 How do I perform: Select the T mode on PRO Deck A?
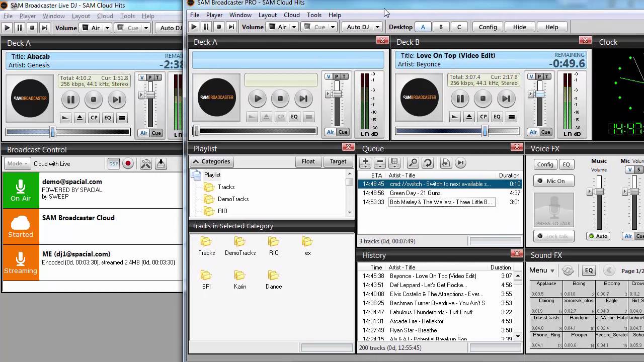344,76
